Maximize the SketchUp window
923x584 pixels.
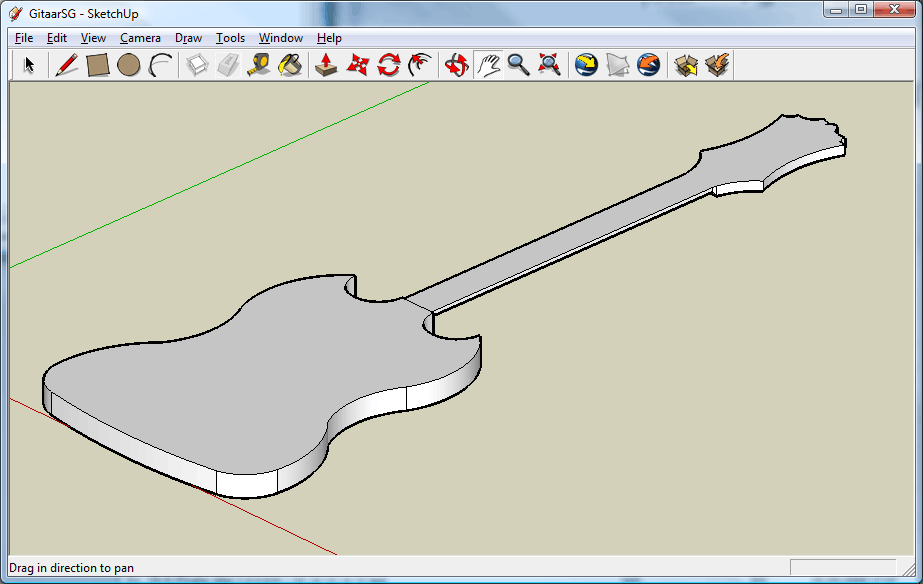861,9
